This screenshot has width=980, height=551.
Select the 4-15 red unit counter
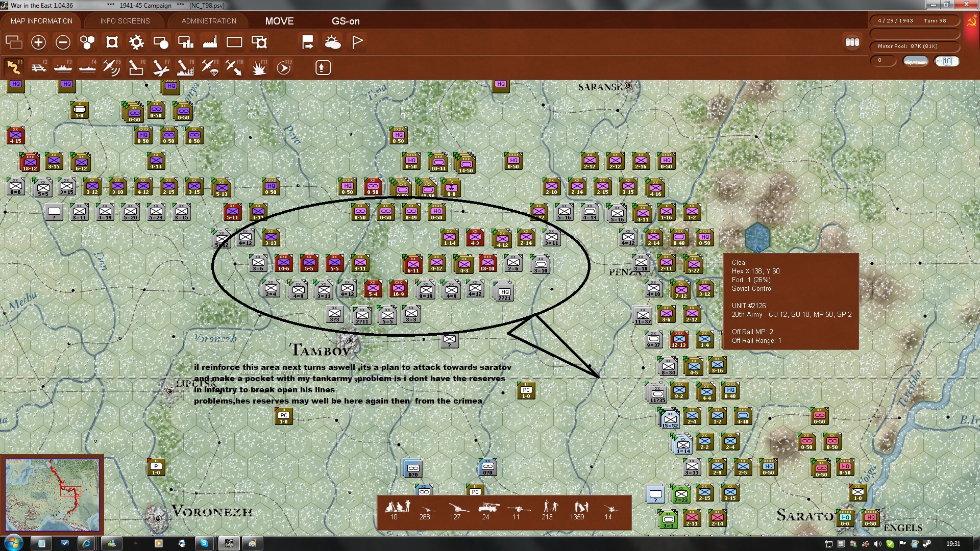(x=15, y=136)
